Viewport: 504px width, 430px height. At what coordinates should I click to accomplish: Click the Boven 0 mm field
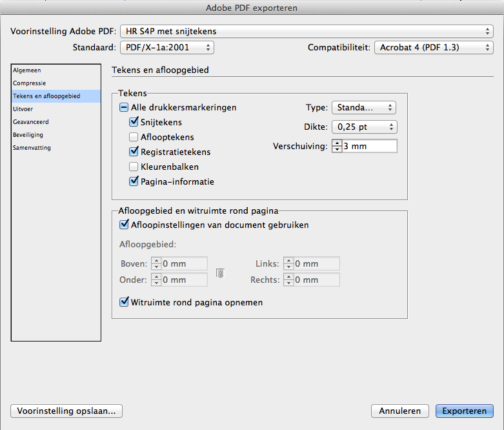pyautogui.click(x=184, y=263)
